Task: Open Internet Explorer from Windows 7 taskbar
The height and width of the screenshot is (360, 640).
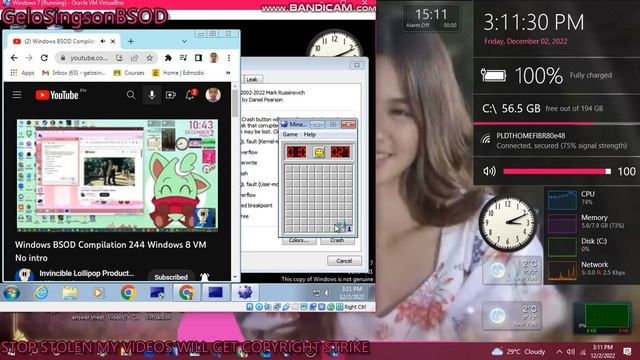Action: coord(41,293)
